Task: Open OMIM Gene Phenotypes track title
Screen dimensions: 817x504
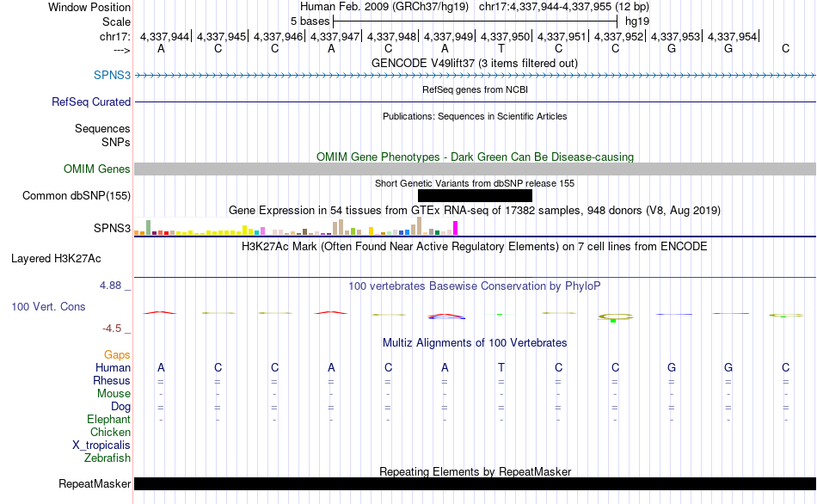Action: click(476, 157)
